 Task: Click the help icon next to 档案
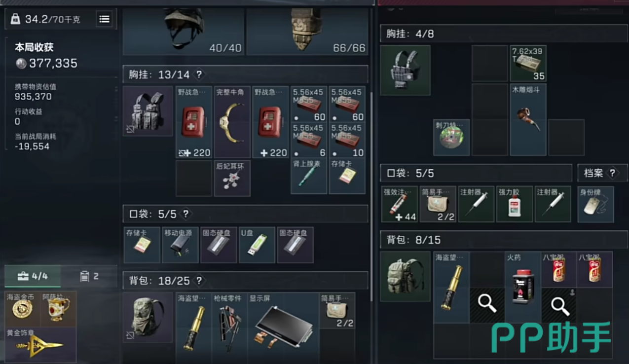tap(612, 173)
